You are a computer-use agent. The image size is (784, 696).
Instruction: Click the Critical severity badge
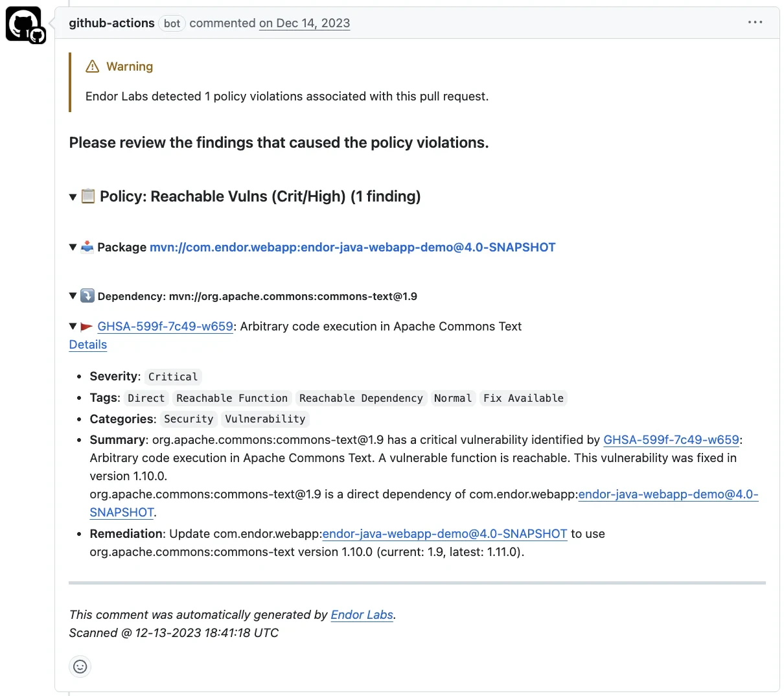click(172, 377)
